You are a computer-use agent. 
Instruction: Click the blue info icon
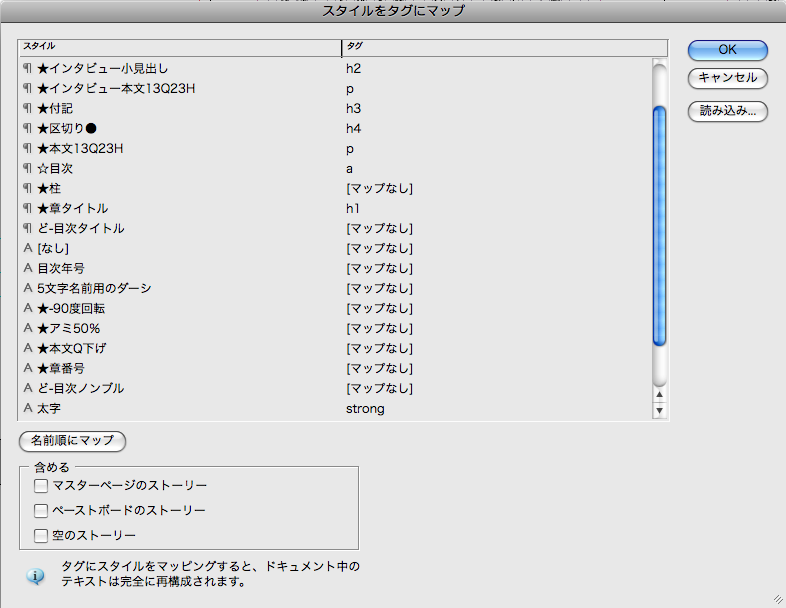(35, 576)
